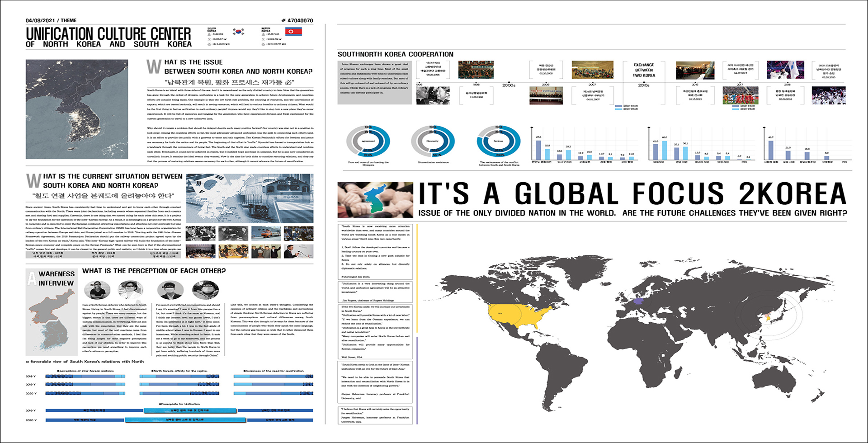Click the 'perceptions of inter-Korean relations' chart title
Viewport: 868px width, 443px height.
tap(85, 371)
